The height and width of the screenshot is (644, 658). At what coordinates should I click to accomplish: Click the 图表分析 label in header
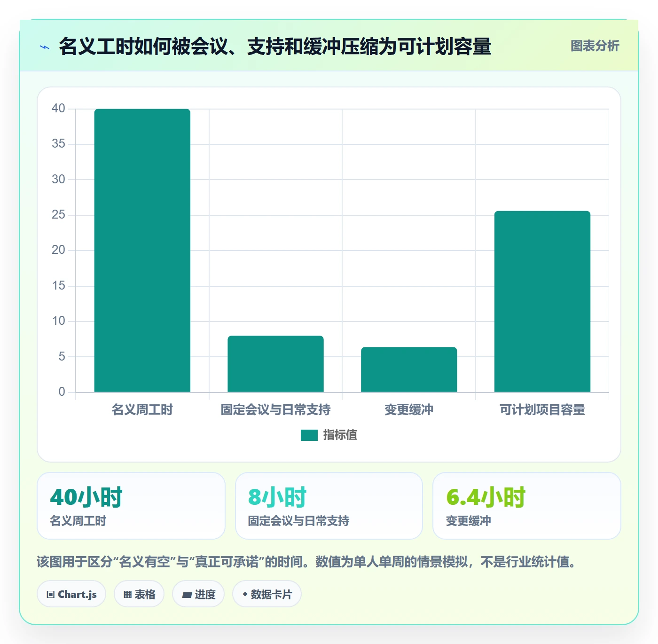click(595, 46)
